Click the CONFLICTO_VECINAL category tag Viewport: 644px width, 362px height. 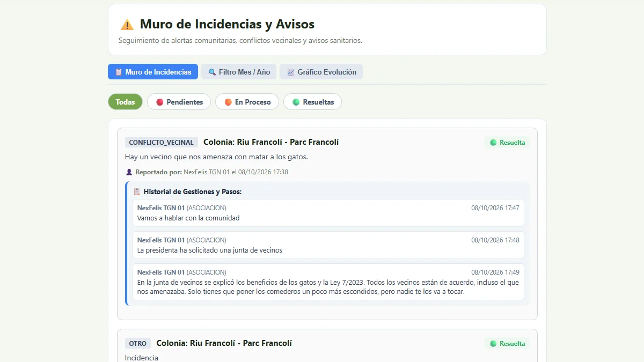click(162, 142)
